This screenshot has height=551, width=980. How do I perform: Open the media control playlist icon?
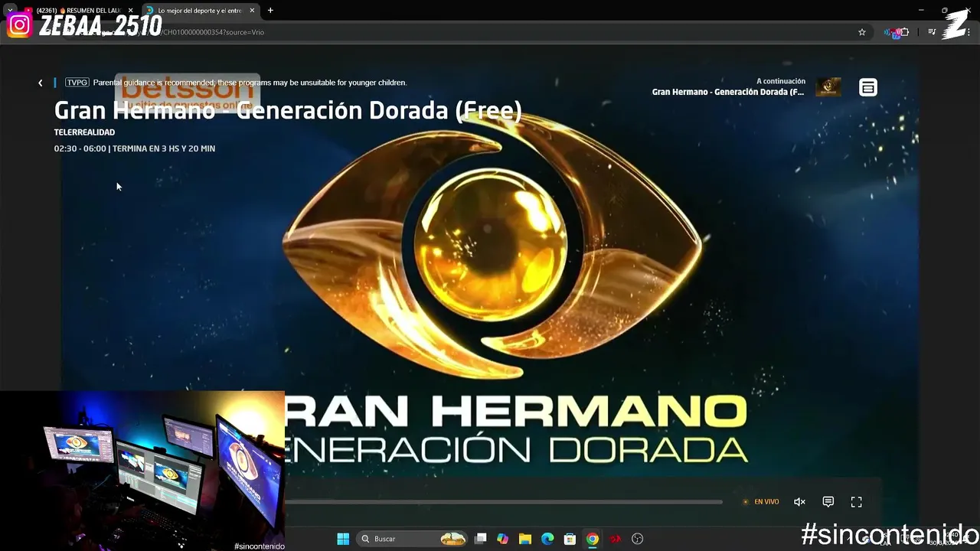932,32
